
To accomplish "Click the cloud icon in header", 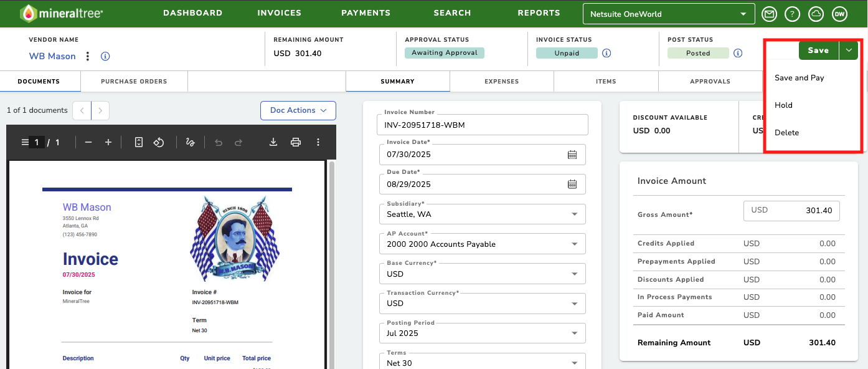I will click(816, 14).
